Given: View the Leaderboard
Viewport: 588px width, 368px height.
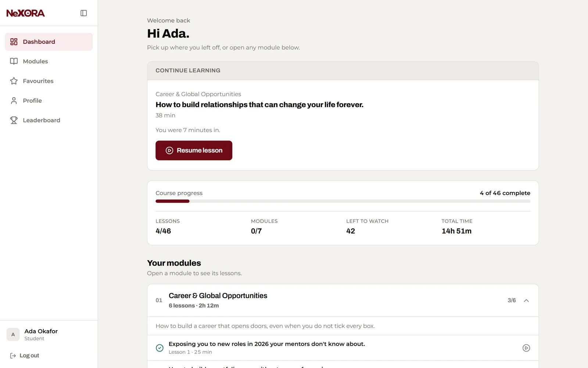Looking at the screenshot, I should (x=49, y=120).
